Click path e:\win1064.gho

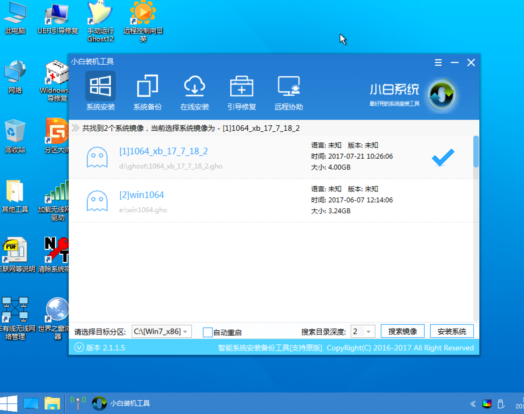(x=143, y=210)
